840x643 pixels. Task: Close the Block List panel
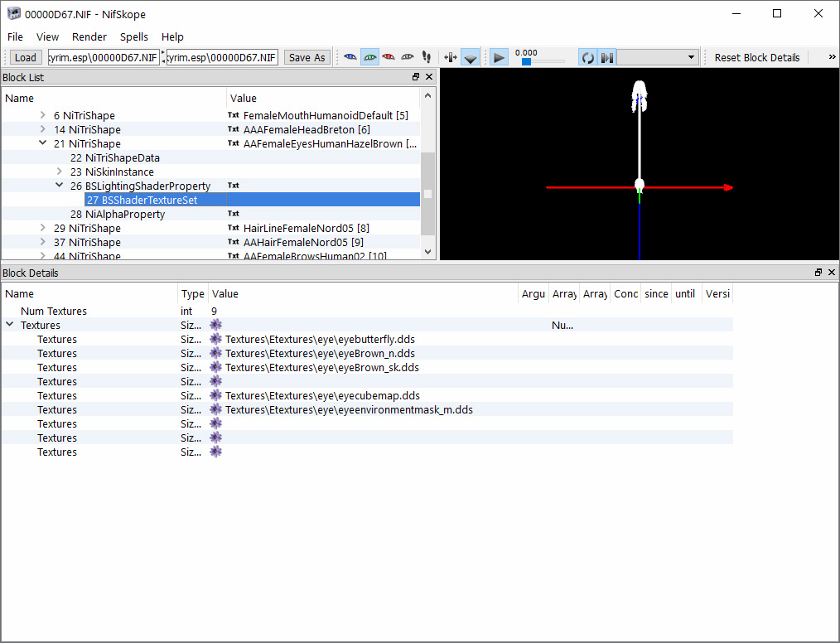pyautogui.click(x=429, y=77)
